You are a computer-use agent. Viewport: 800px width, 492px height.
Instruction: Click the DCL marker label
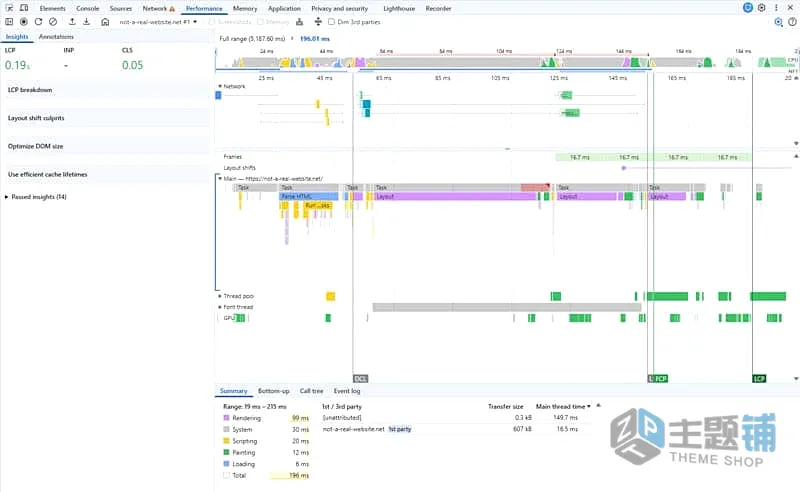click(360, 379)
